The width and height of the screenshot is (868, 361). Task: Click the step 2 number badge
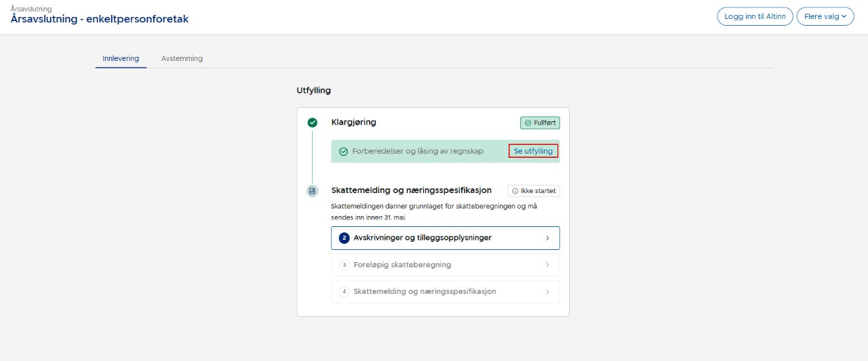coord(344,238)
